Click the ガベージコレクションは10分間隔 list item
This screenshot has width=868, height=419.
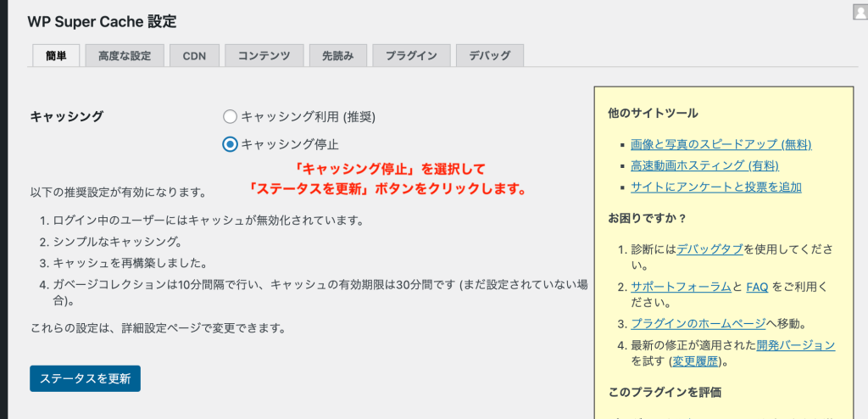coord(320,293)
